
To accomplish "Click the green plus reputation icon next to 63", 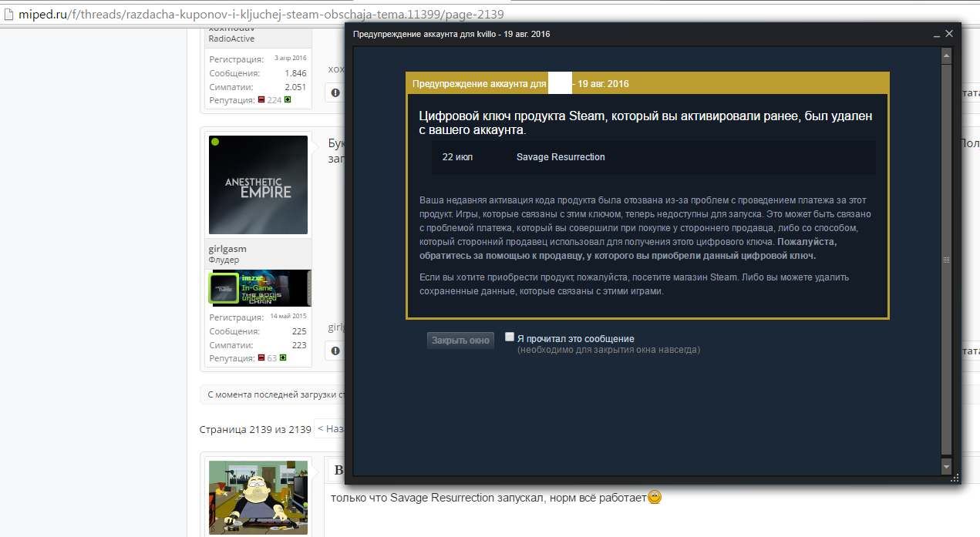I will [x=283, y=358].
